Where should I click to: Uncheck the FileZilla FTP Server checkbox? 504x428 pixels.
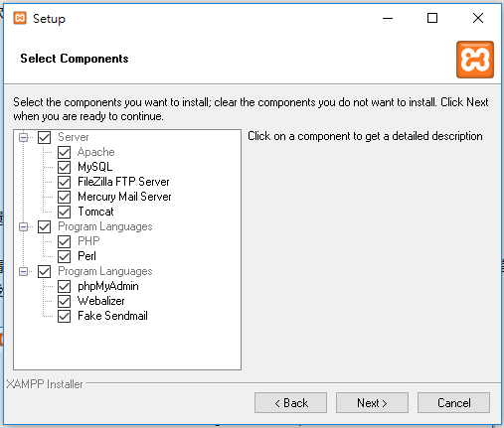click(64, 182)
